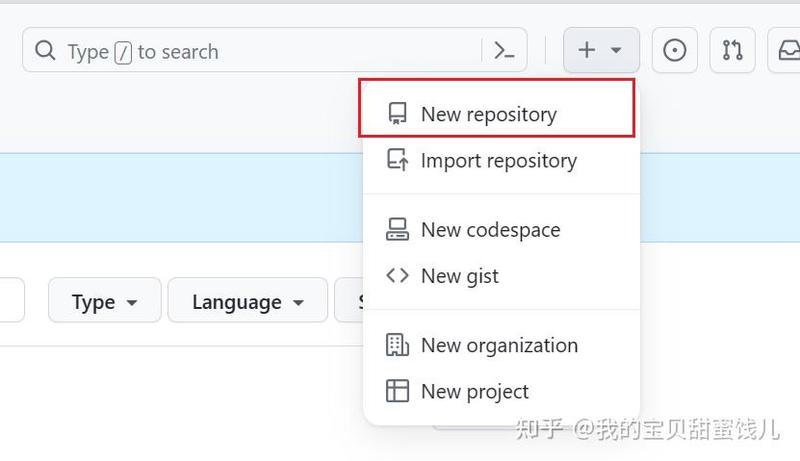Click the import repository upload icon
Viewport: 800px width, 461px height.
[x=397, y=160]
